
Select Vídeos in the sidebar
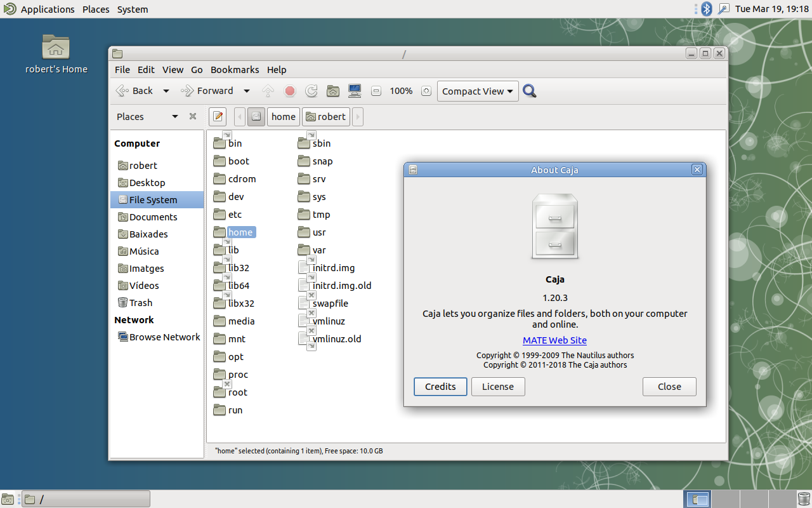(157, 286)
